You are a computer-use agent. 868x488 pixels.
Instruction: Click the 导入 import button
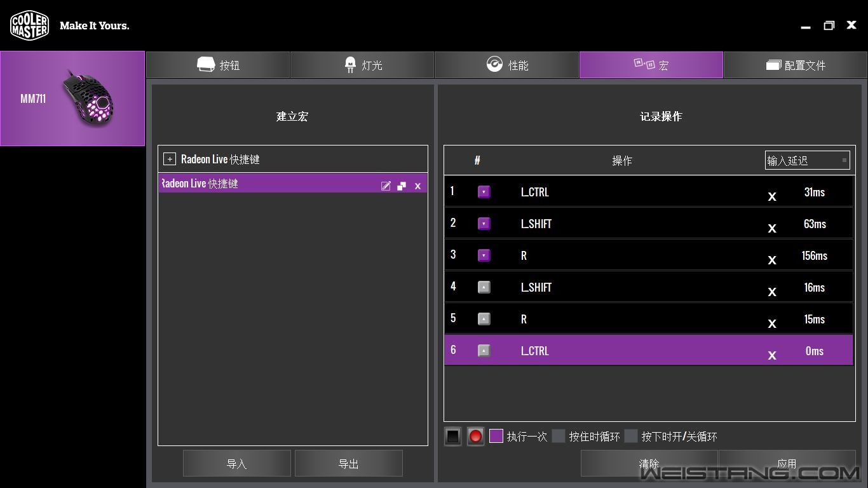point(236,463)
